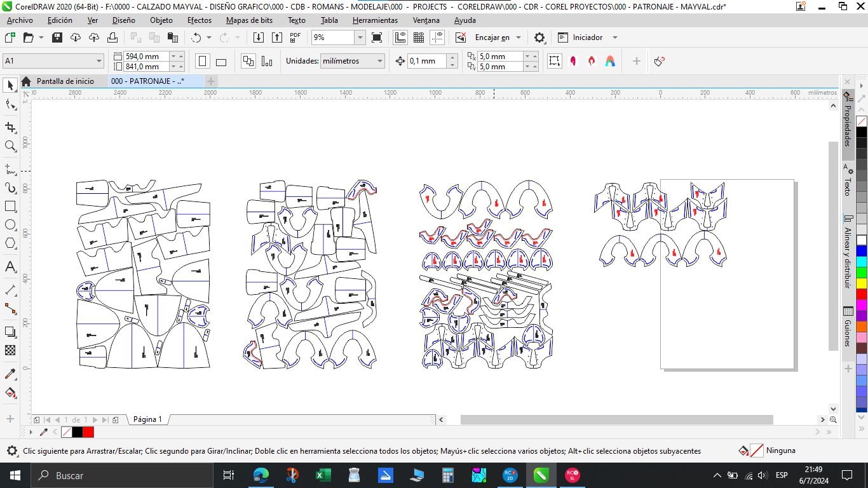This screenshot has width=868, height=488.
Task: Open the dropdown arrow next to Open folder
Action: pos(41,37)
